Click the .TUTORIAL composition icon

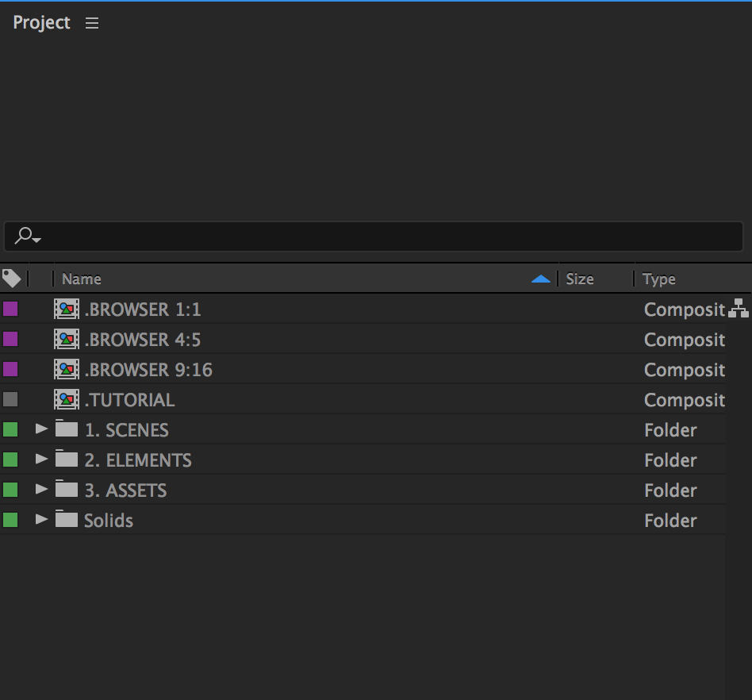pyautogui.click(x=67, y=400)
